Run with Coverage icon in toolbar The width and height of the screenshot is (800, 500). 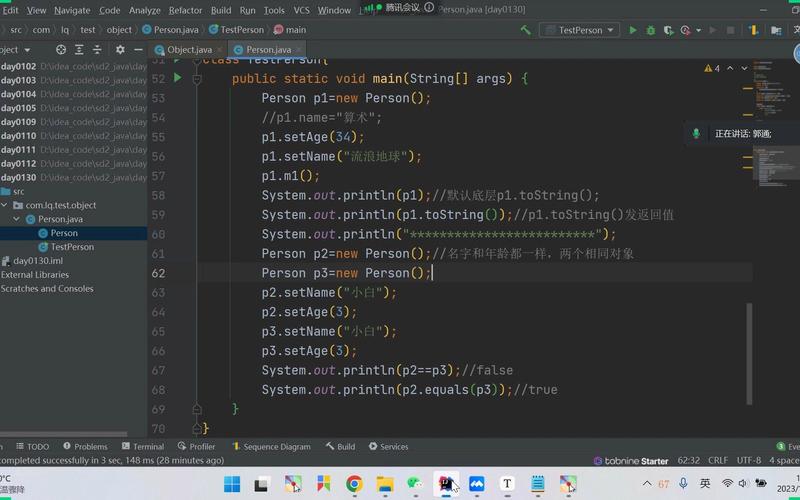[x=668, y=30]
